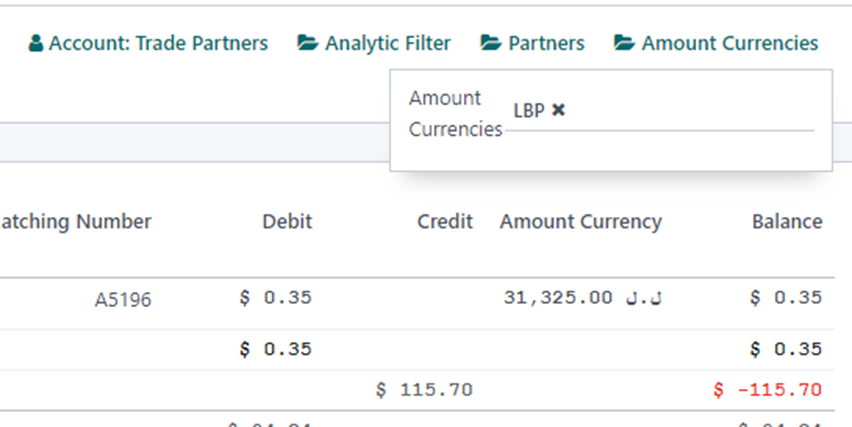Click the folder icon next to Partners
This screenshot has height=427, width=852.
[491, 42]
